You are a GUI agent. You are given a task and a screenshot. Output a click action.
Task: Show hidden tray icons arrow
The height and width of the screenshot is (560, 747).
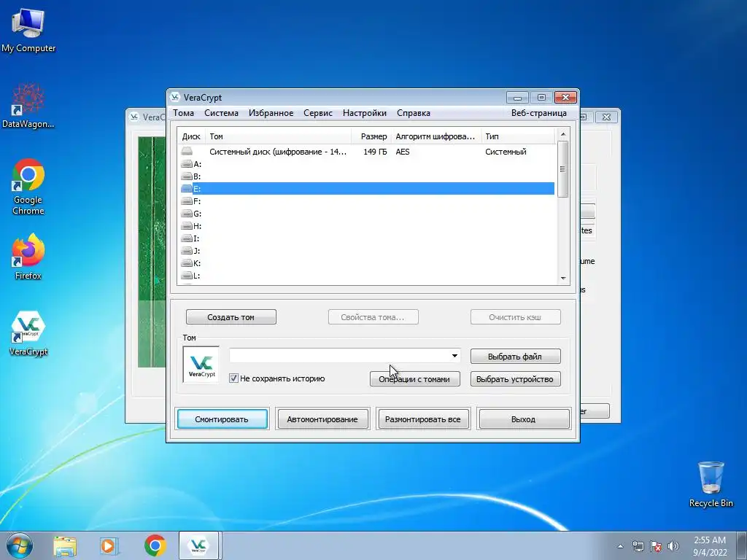pos(620,546)
